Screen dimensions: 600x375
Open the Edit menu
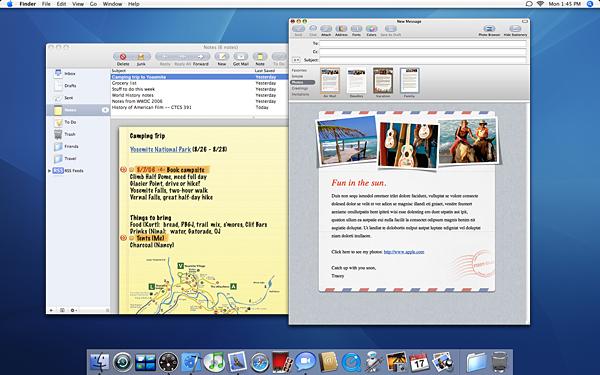tap(61, 4)
